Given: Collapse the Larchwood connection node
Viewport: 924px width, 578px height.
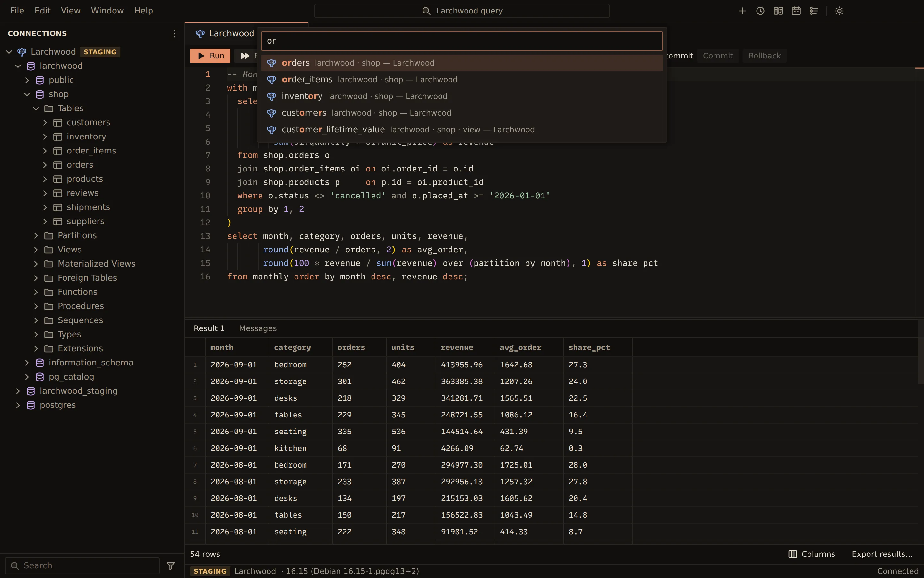Looking at the screenshot, I should (x=9, y=52).
